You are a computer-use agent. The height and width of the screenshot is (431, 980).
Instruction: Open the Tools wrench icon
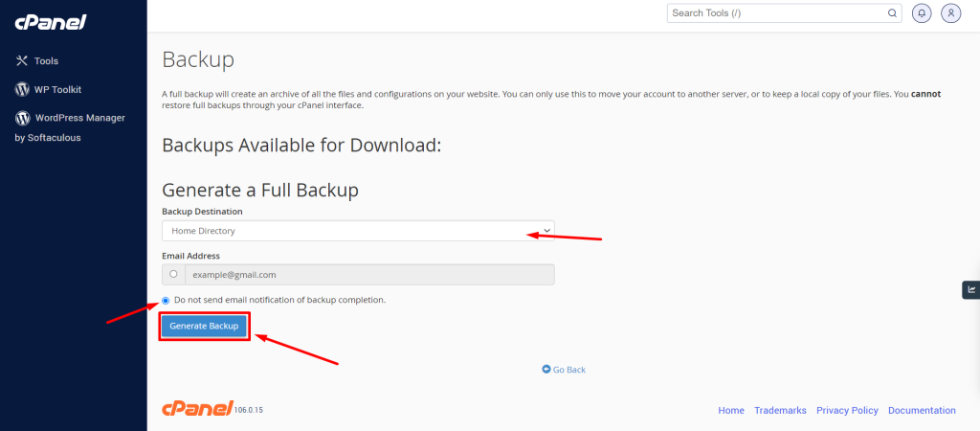22,60
